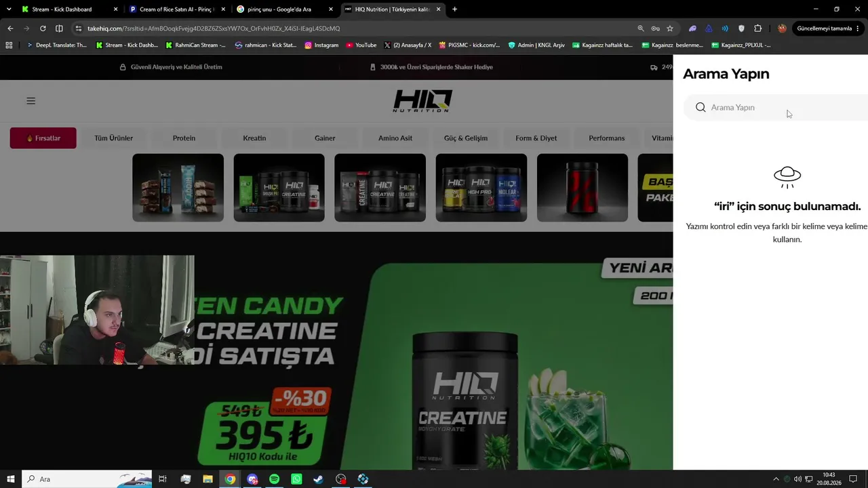Open WhatsApp from the taskbar
The image size is (868, 488).
tap(296, 479)
